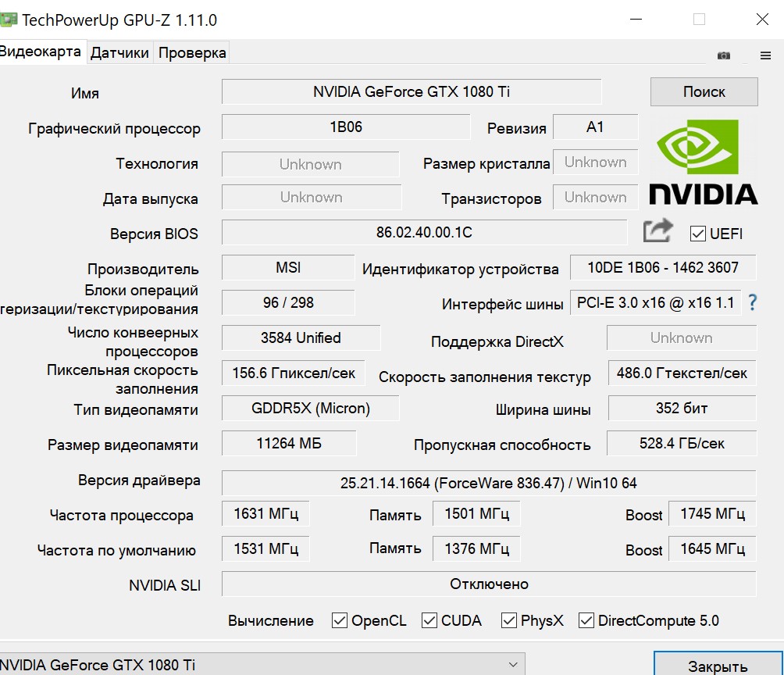Click the bus interface question mark icon

(x=753, y=303)
